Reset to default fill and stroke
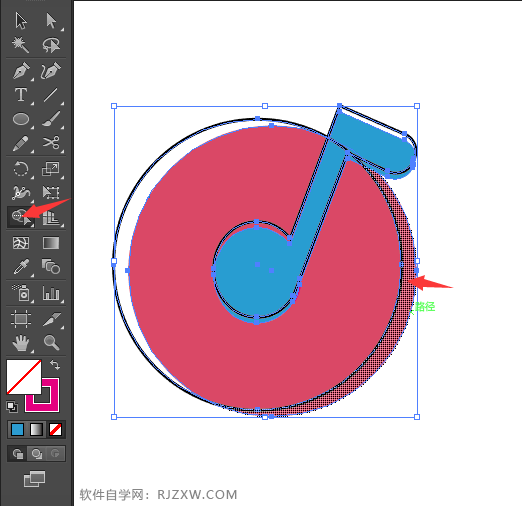522x506 pixels. (x=12, y=407)
